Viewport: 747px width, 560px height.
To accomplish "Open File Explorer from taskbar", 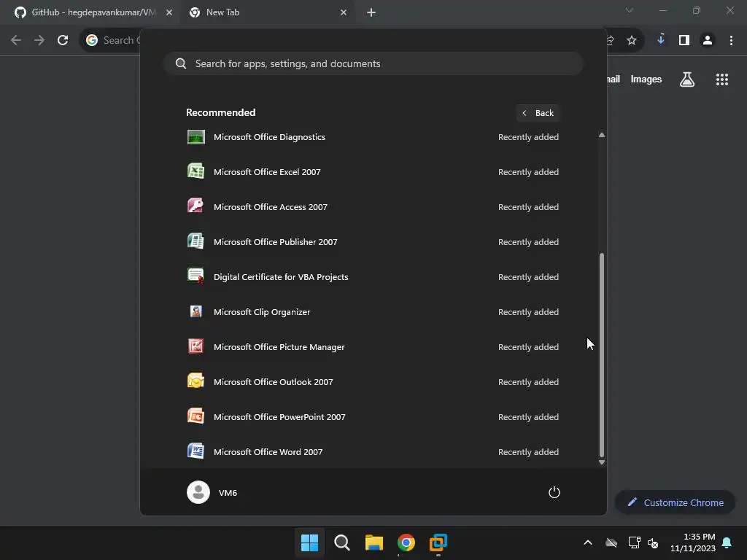I will point(374,542).
